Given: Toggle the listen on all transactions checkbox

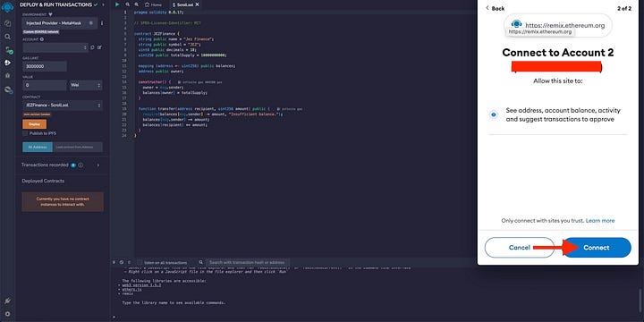Looking at the screenshot, I should (x=140, y=262).
